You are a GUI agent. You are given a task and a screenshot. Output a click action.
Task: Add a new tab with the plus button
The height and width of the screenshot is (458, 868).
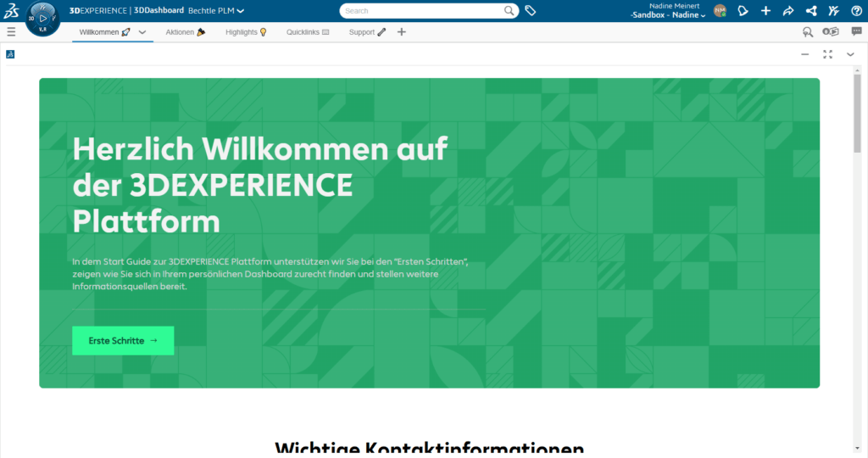402,32
